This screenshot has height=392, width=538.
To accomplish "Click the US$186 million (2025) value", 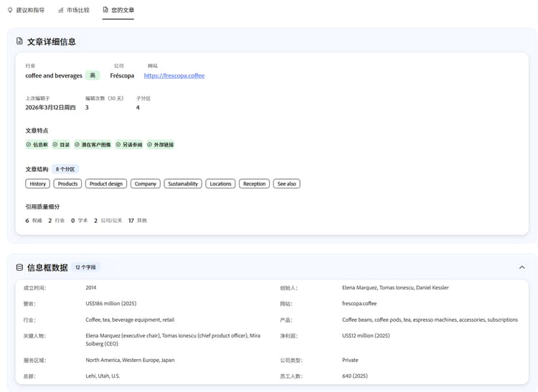I will coord(111,303).
